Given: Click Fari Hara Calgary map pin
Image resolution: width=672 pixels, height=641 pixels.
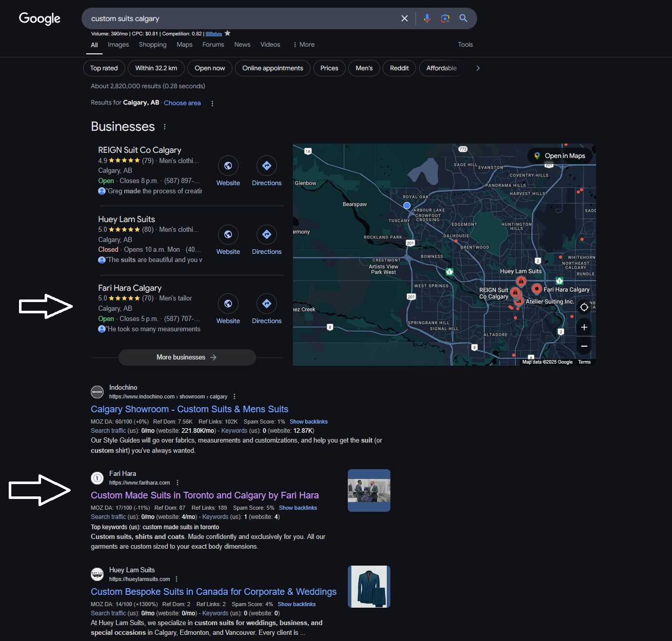Looking at the screenshot, I should pyautogui.click(x=537, y=289).
